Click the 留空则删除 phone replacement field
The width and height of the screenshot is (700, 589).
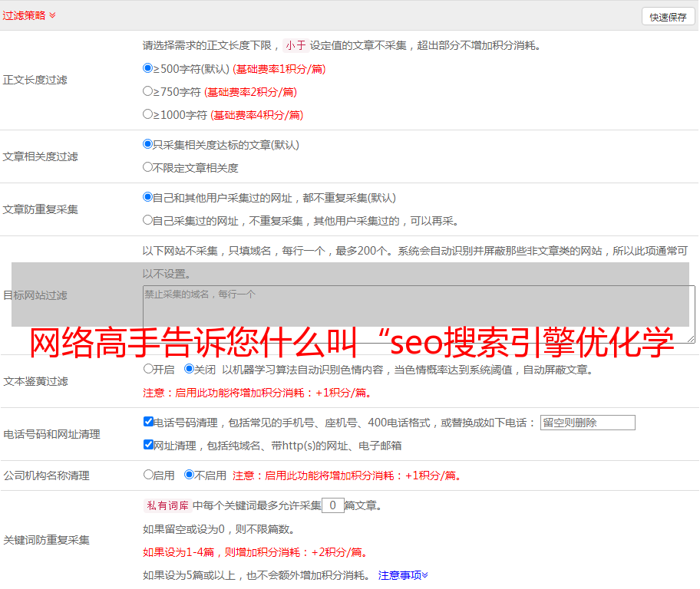587,423
